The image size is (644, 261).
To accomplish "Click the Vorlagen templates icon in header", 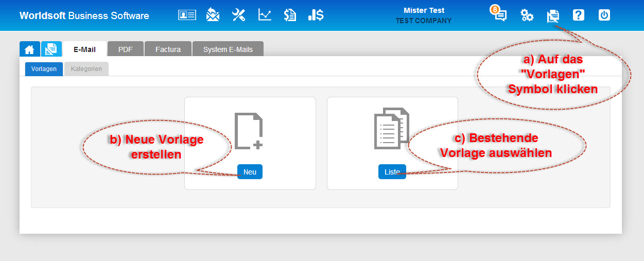I will tap(553, 16).
